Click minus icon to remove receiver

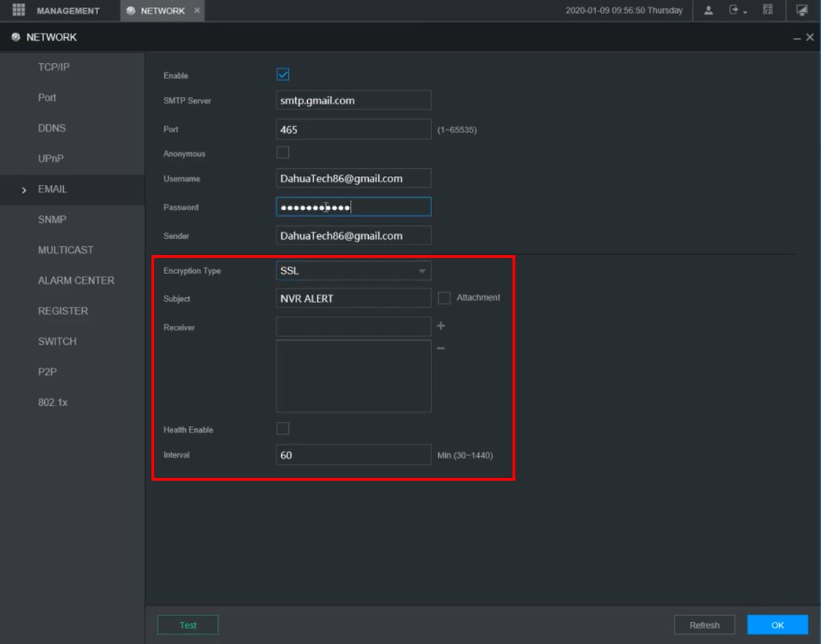point(441,348)
